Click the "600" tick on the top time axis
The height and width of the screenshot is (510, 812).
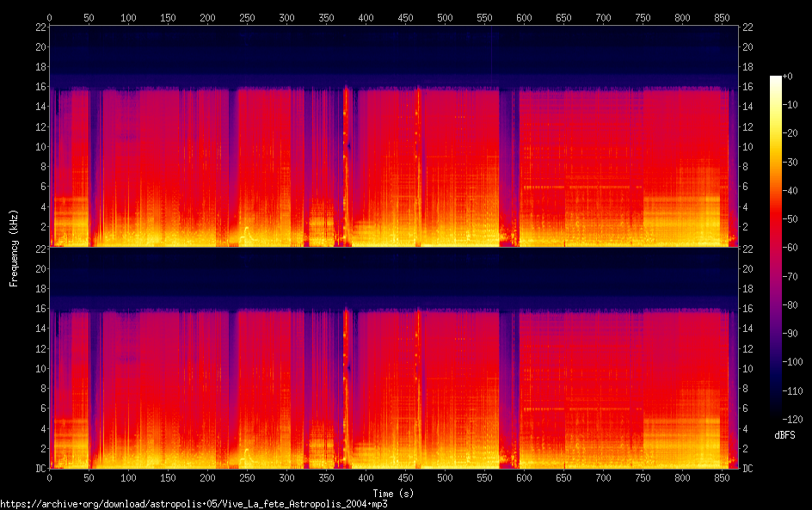524,17
